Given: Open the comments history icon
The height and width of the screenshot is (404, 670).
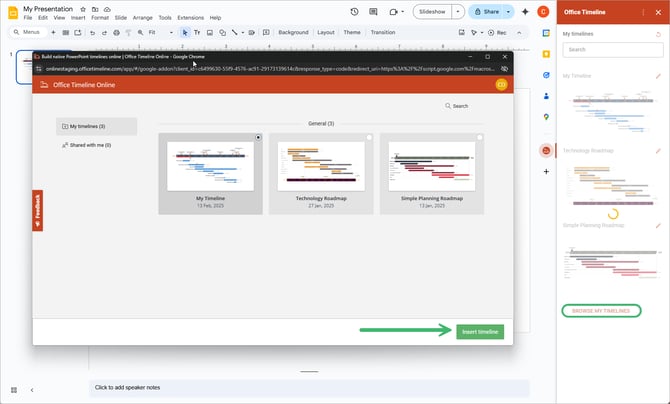Looking at the screenshot, I should tap(373, 12).
